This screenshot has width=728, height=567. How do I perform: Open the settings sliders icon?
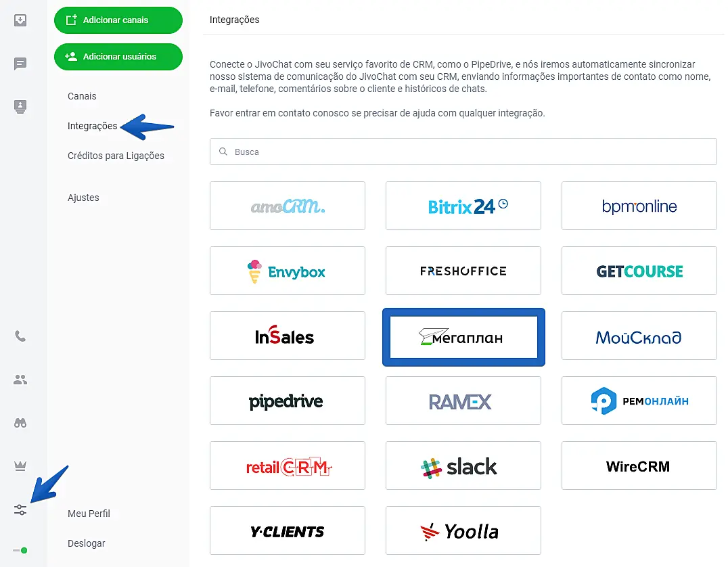click(x=20, y=509)
